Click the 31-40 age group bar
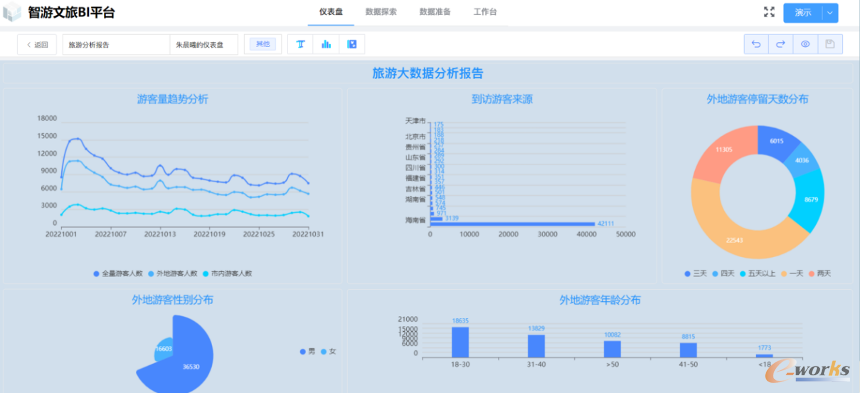 (x=536, y=346)
